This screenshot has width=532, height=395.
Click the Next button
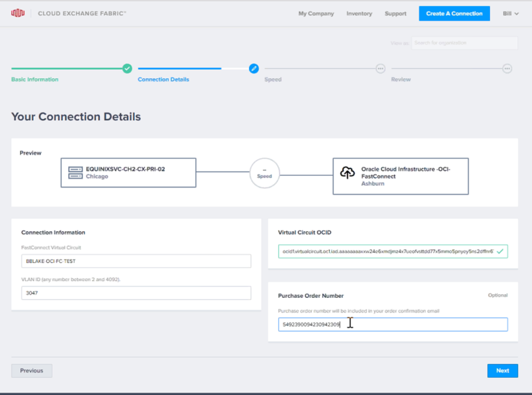[x=503, y=371]
